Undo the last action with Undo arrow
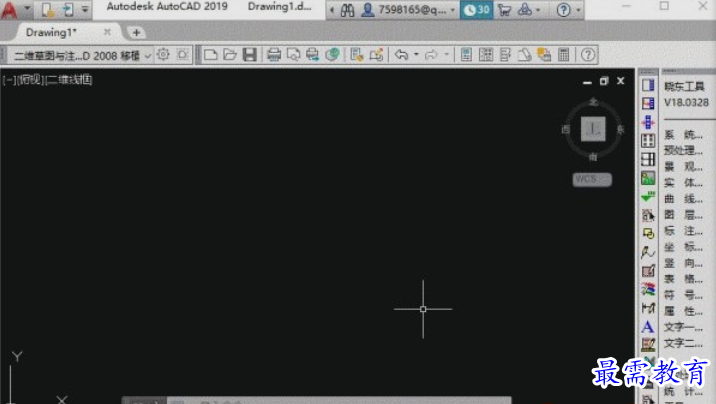 coord(401,55)
